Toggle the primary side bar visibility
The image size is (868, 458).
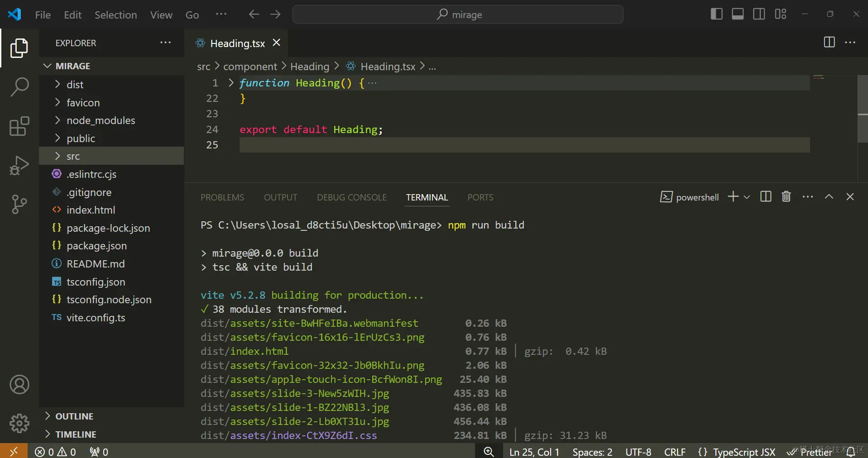[716, 14]
